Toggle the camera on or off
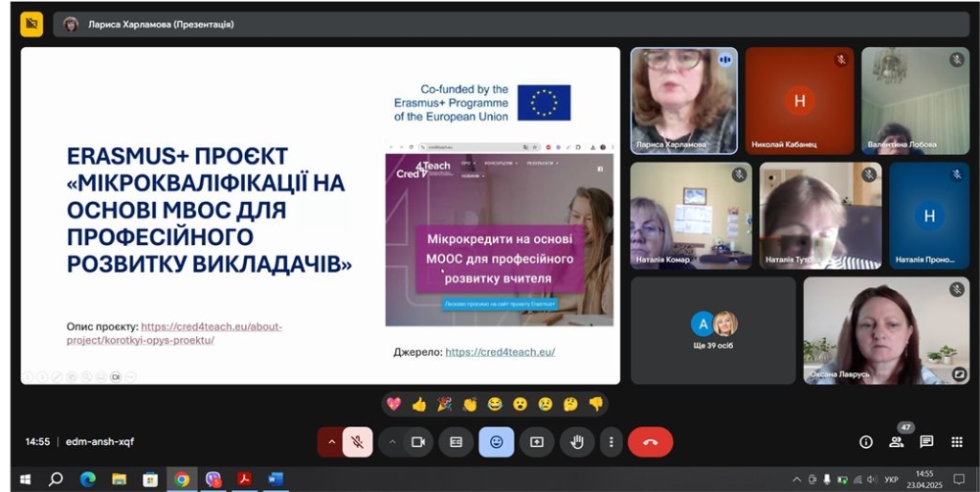 pyautogui.click(x=417, y=441)
